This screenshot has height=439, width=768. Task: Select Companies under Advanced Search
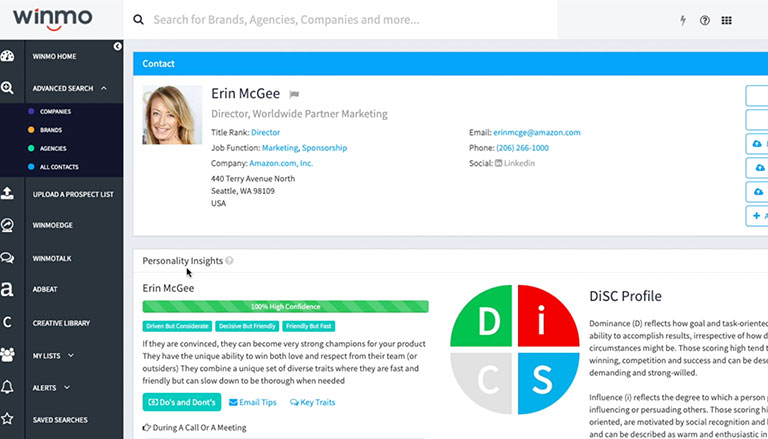[x=55, y=112]
